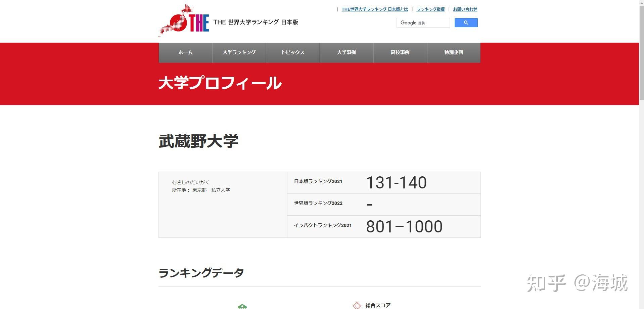Click the 日本版ランキング2021 label
644x309 pixels.
318,181
